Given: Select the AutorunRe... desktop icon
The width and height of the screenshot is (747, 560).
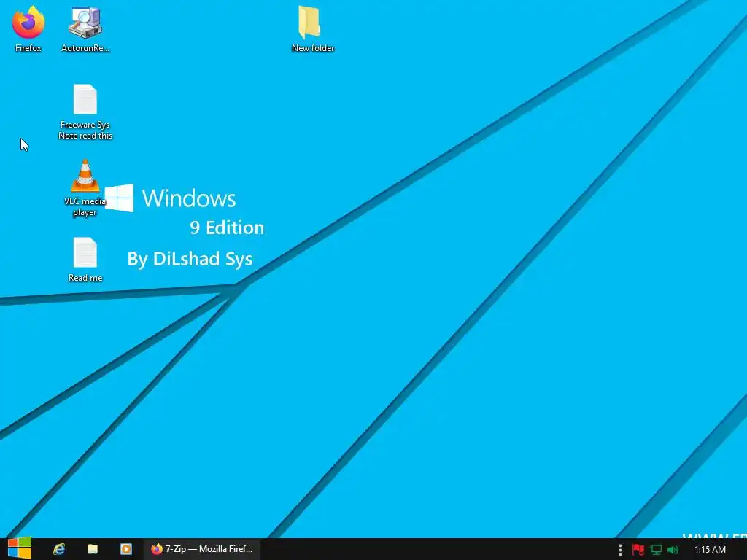Looking at the screenshot, I should click(85, 28).
